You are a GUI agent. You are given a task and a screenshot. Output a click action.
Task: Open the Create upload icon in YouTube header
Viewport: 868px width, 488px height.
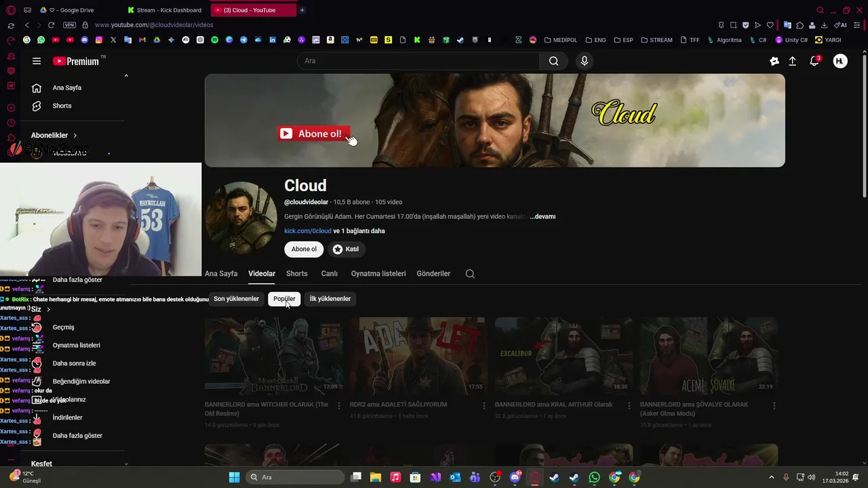(792, 61)
